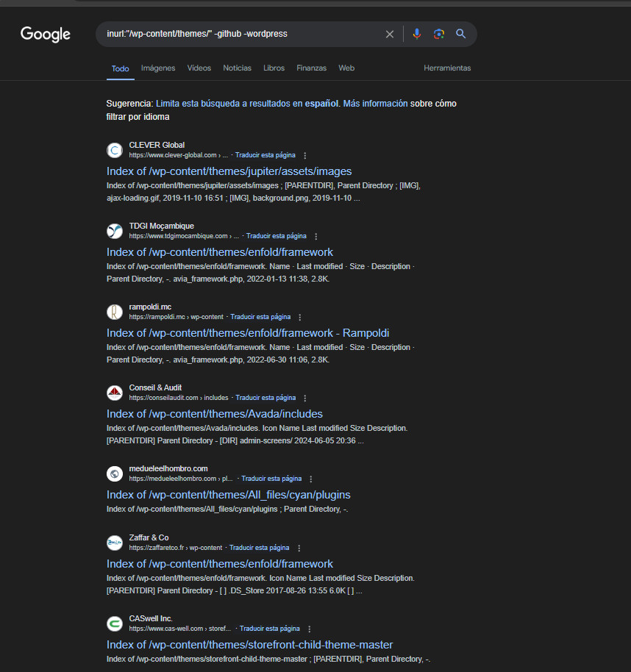Click the CLEVER Global site favicon
The height and width of the screenshot is (672, 631).
[115, 150]
